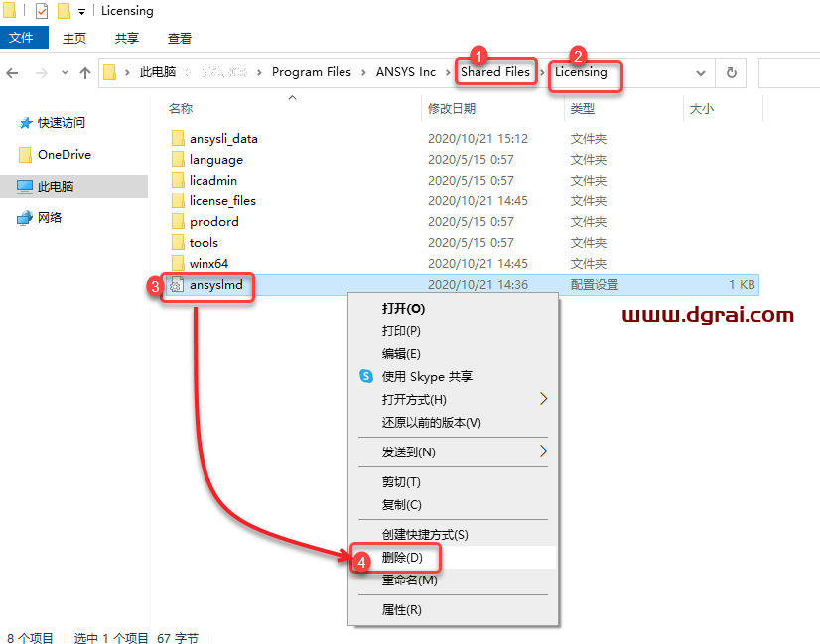Expand chevron after Shared Files breadcrumb
The width and height of the screenshot is (820, 644).
(542, 72)
